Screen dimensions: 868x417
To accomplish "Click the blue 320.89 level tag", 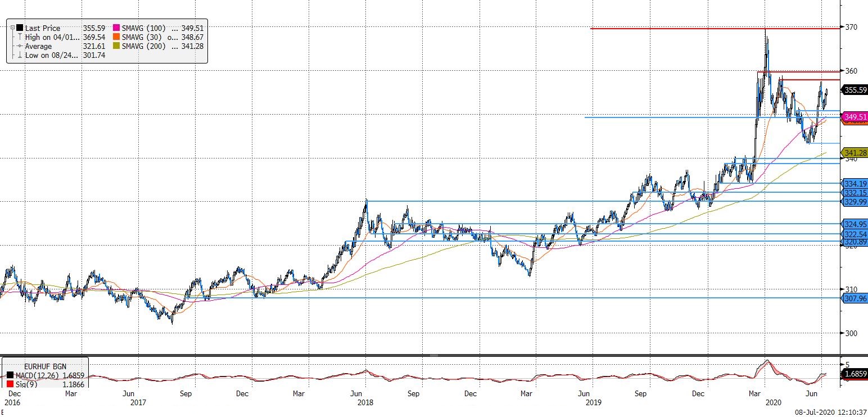I will click(x=855, y=242).
